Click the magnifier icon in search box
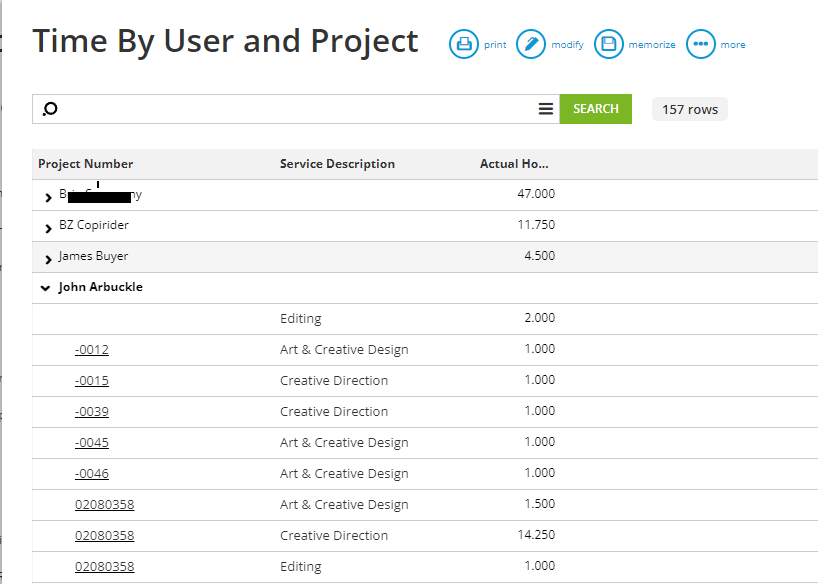This screenshot has height=584, width=818. [x=50, y=109]
